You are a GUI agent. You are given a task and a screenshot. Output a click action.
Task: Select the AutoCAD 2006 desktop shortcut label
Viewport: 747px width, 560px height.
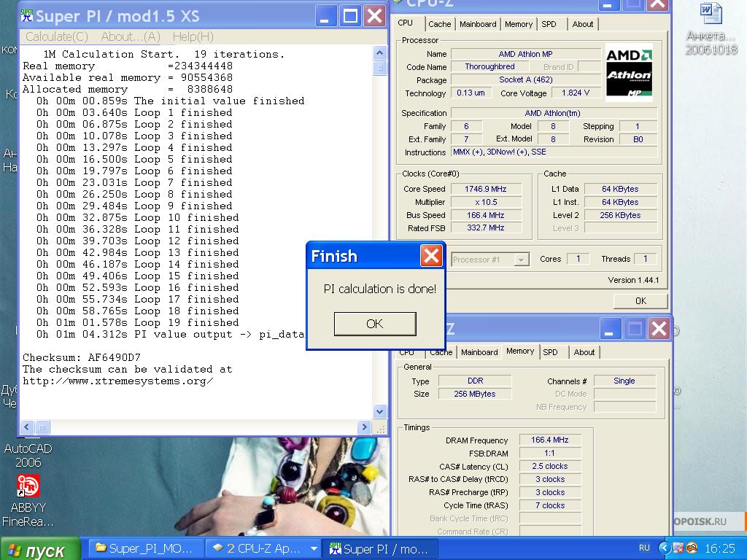coord(28,455)
